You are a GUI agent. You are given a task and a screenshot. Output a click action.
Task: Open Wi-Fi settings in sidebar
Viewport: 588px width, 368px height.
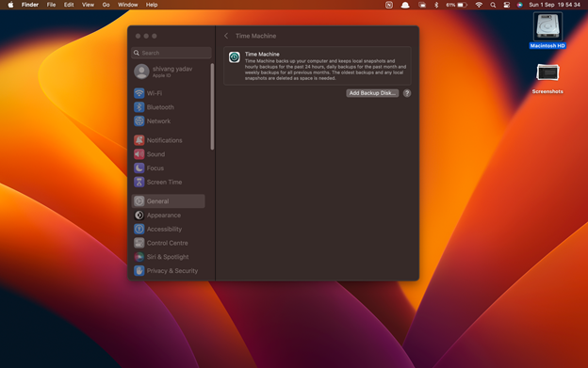click(x=169, y=93)
